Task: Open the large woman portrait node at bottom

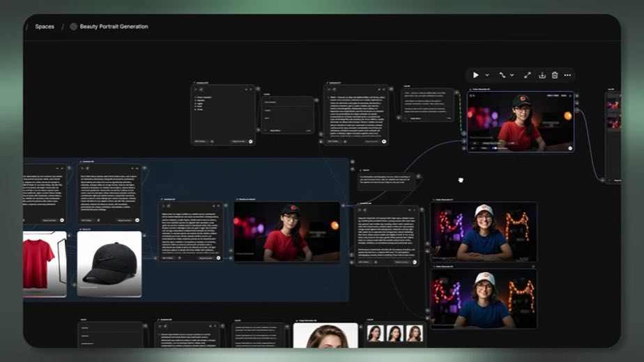Action: click(x=325, y=336)
